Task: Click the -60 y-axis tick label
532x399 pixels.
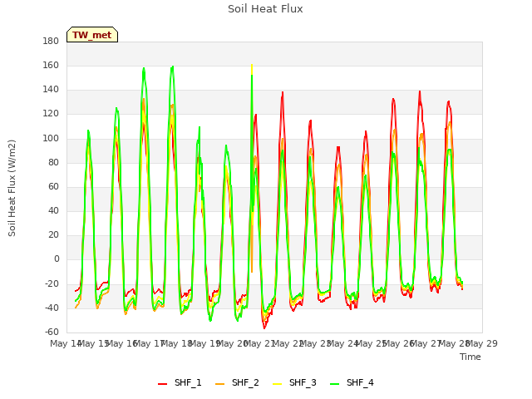Action: point(52,332)
